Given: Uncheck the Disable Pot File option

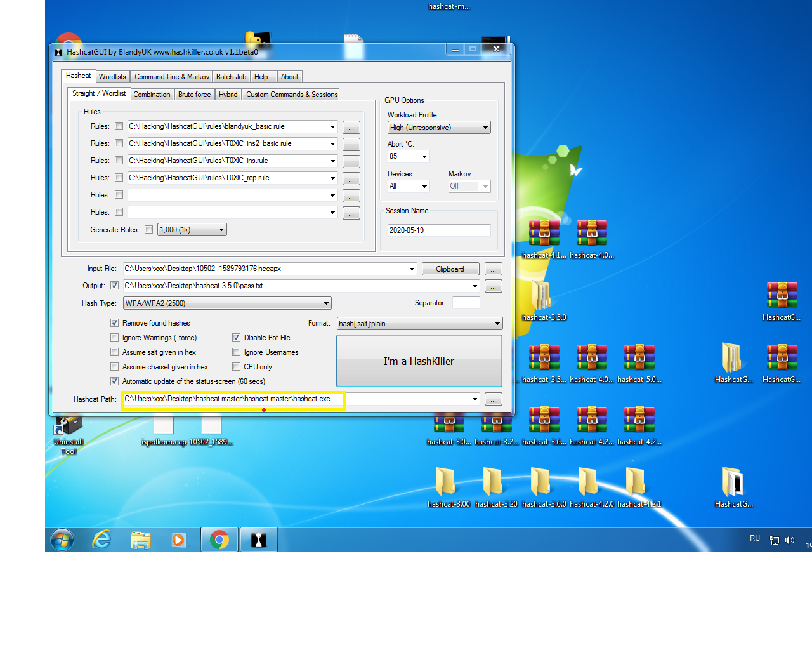Looking at the screenshot, I should click(237, 338).
